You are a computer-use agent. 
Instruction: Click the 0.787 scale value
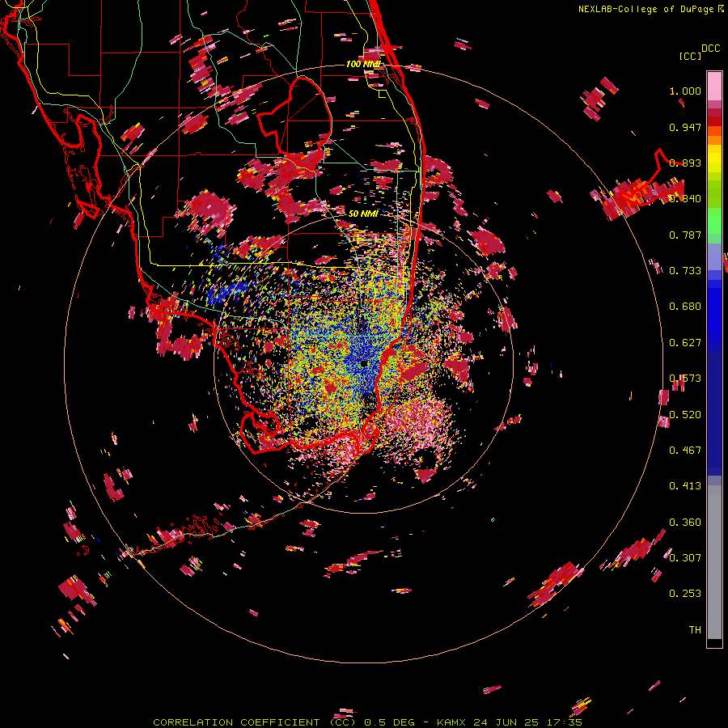[x=685, y=235]
